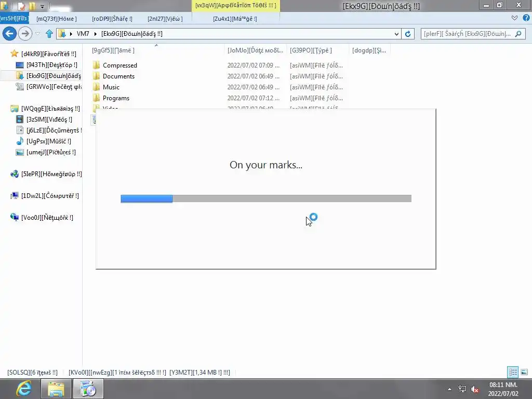The image size is (532, 399).
Task: Click the New folder quick access icon
Action: (x=32, y=6)
